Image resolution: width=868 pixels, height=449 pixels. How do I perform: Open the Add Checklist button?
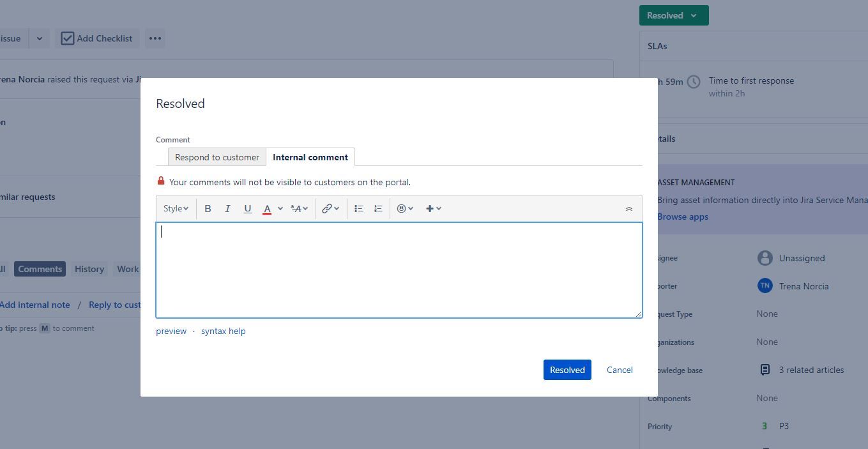point(97,38)
